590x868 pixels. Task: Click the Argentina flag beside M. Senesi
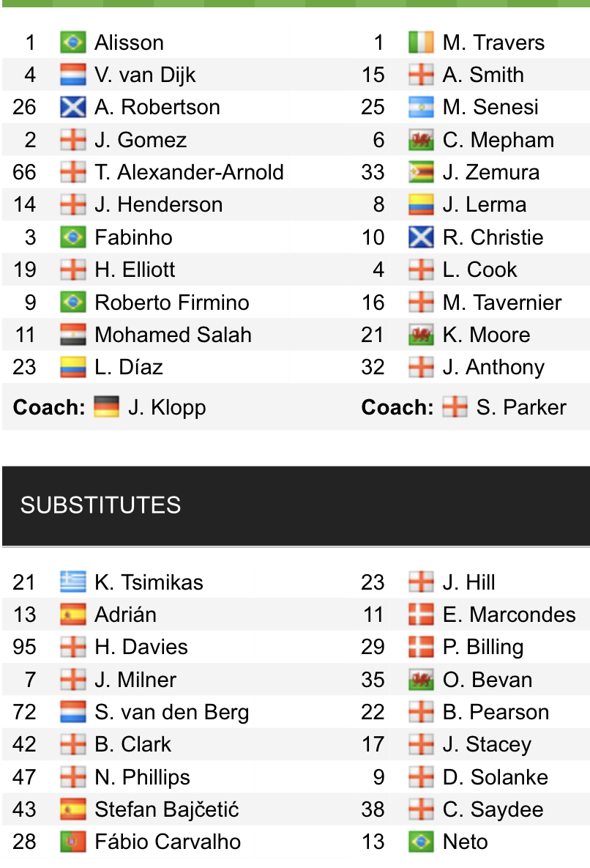(x=421, y=107)
